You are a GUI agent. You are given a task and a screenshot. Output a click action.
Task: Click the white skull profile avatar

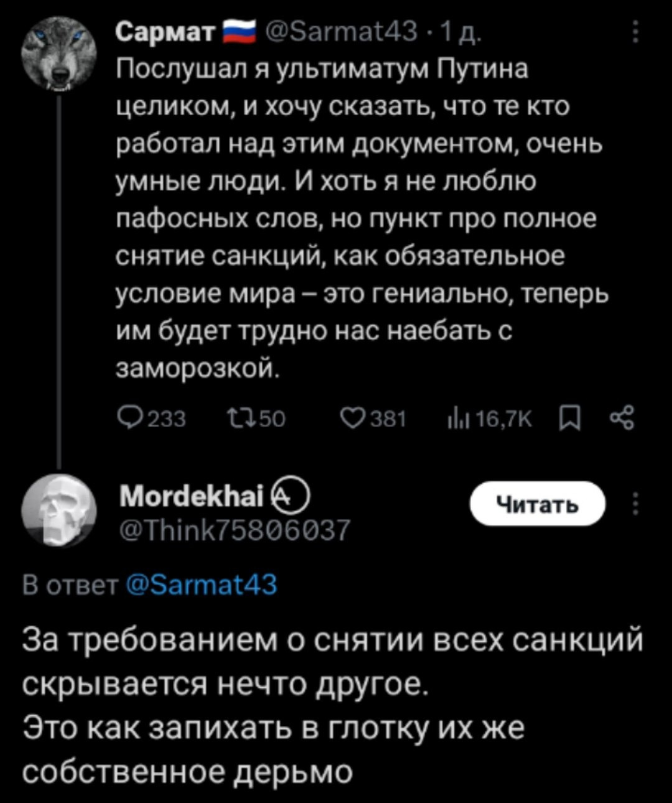point(58,510)
